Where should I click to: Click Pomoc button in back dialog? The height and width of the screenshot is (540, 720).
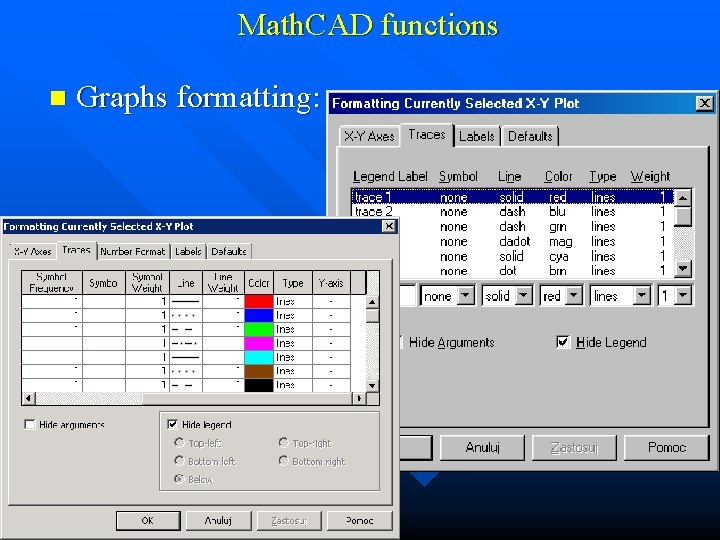[667, 448]
